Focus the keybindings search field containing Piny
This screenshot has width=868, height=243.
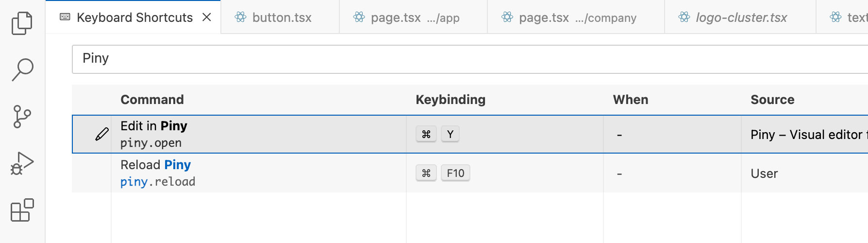point(470,59)
